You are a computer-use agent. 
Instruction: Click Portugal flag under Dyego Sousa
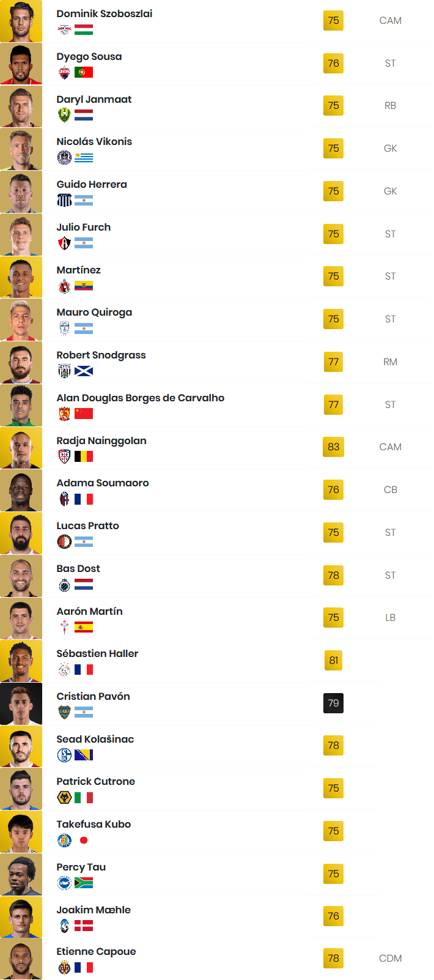pos(84,72)
